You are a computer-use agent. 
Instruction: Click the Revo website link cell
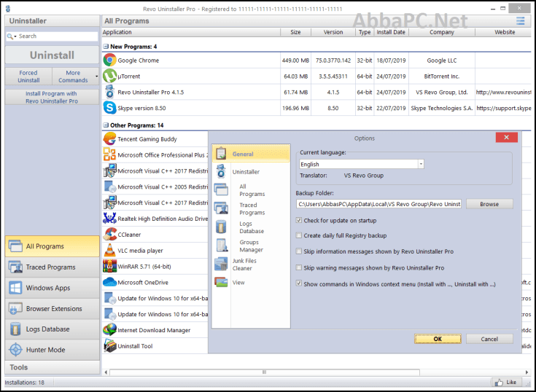[x=503, y=93]
